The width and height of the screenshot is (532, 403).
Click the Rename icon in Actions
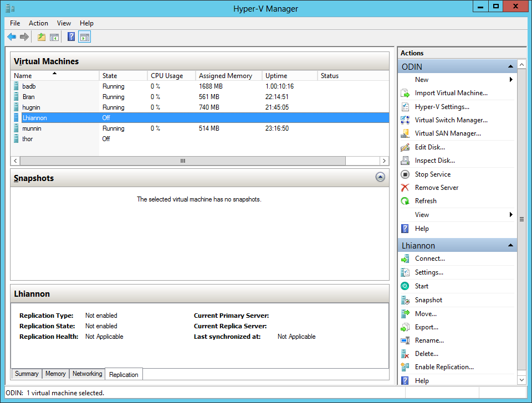(x=405, y=340)
